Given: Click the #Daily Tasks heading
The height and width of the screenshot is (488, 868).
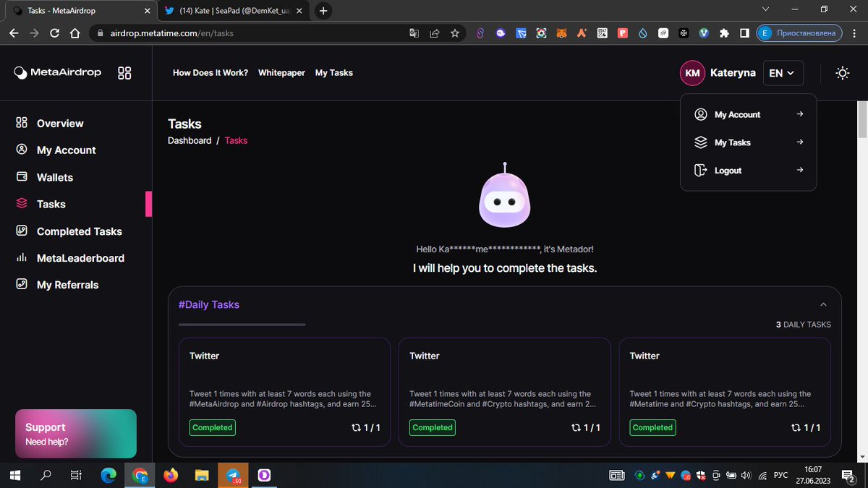Looking at the screenshot, I should click(x=209, y=304).
